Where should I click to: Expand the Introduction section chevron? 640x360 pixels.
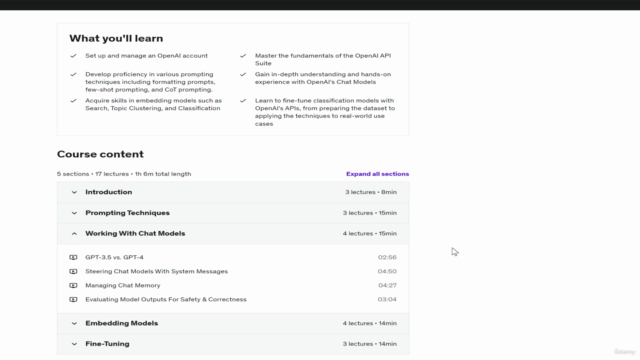tap(74, 192)
